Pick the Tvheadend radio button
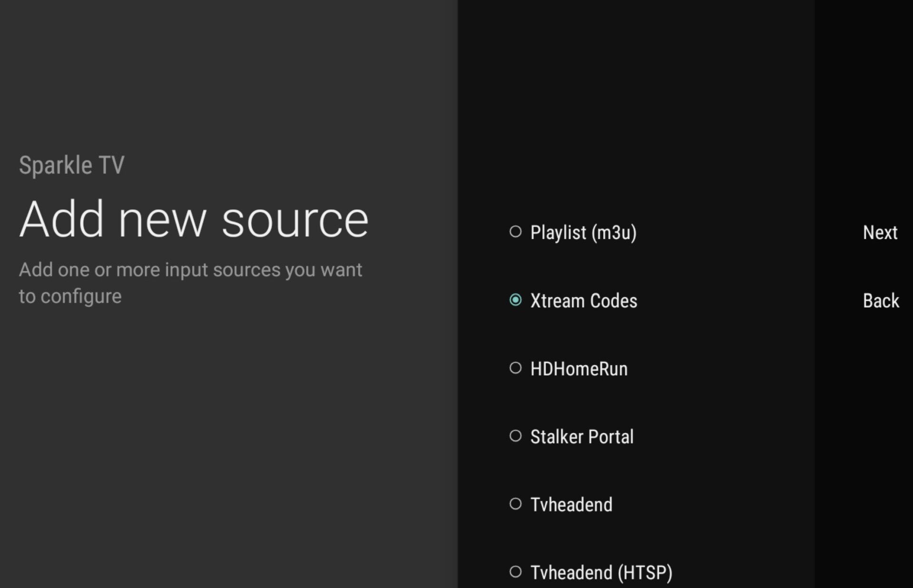This screenshot has height=588, width=913. tap(515, 504)
